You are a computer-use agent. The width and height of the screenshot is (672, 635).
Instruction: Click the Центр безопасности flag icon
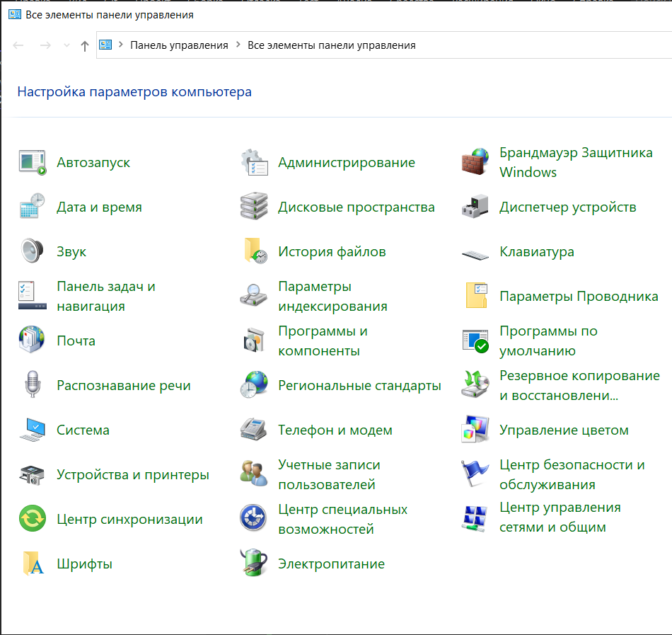[x=475, y=474]
